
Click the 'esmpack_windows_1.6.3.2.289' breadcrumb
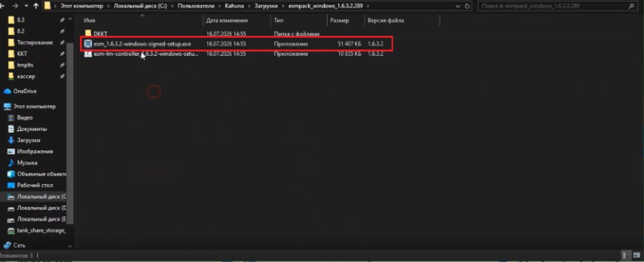click(x=325, y=6)
